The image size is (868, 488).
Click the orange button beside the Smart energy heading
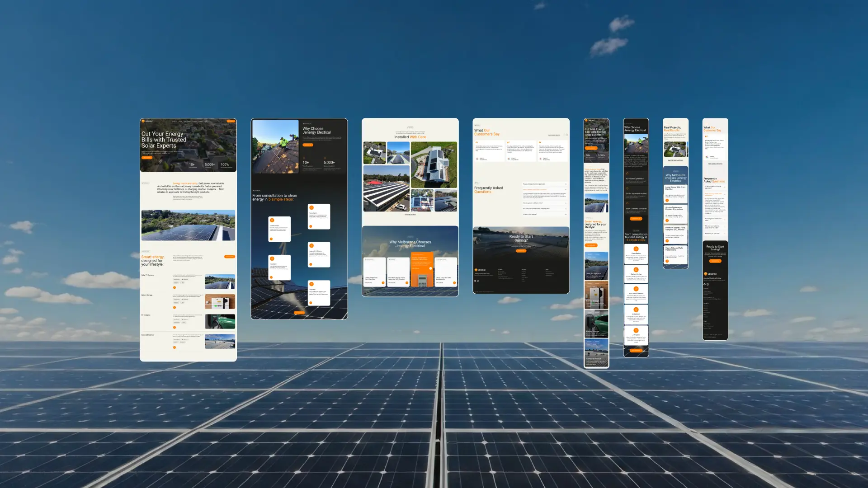(230, 257)
